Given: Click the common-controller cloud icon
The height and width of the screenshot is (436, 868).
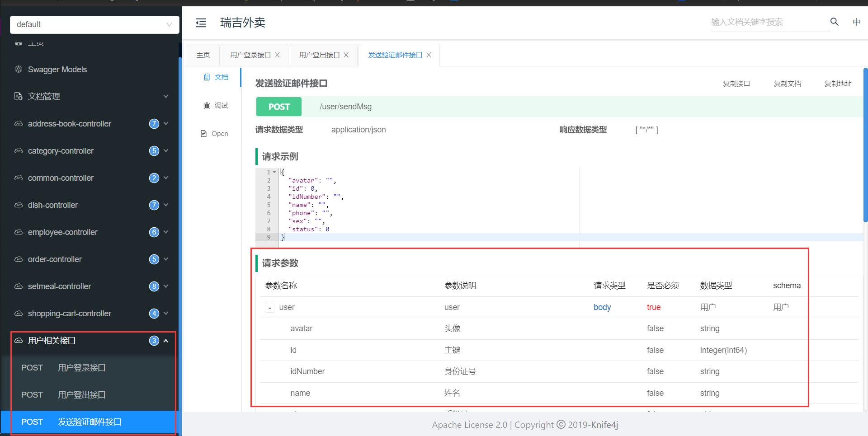Looking at the screenshot, I should (x=19, y=178).
